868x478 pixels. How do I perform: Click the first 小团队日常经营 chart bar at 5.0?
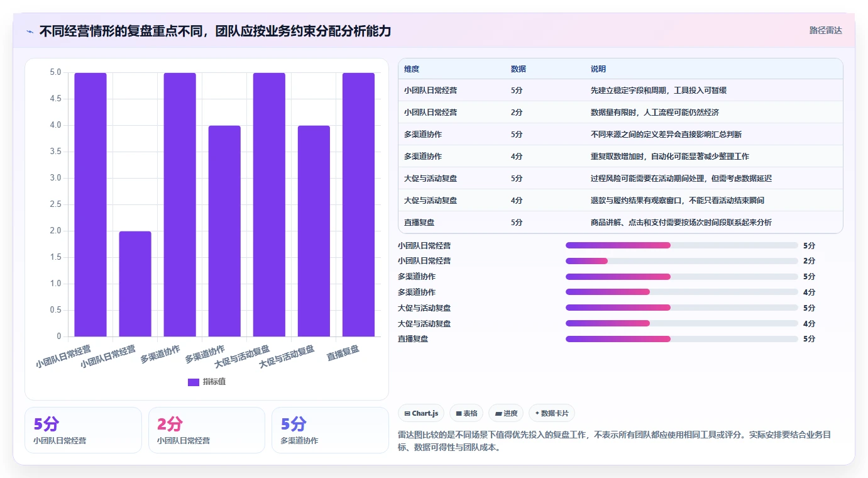[x=91, y=204]
